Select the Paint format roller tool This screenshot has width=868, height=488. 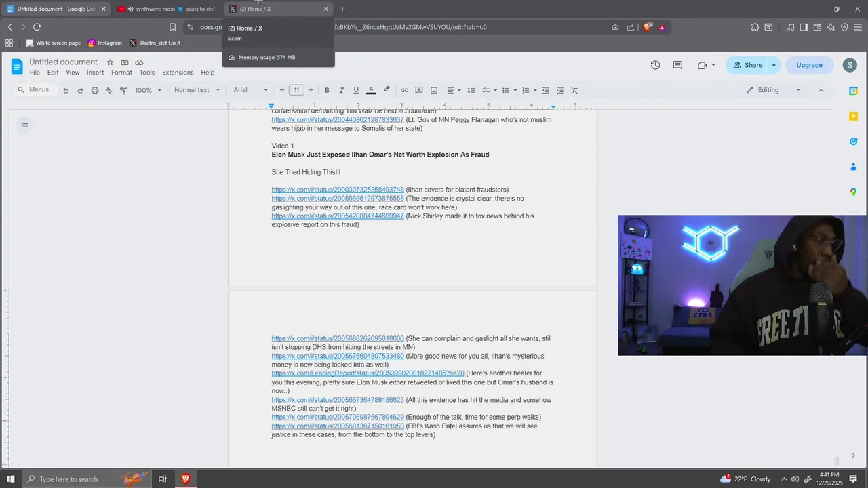(123, 90)
